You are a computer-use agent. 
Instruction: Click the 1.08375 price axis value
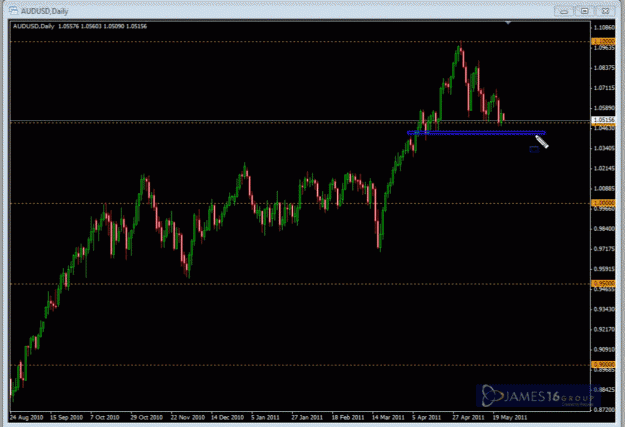[604, 68]
